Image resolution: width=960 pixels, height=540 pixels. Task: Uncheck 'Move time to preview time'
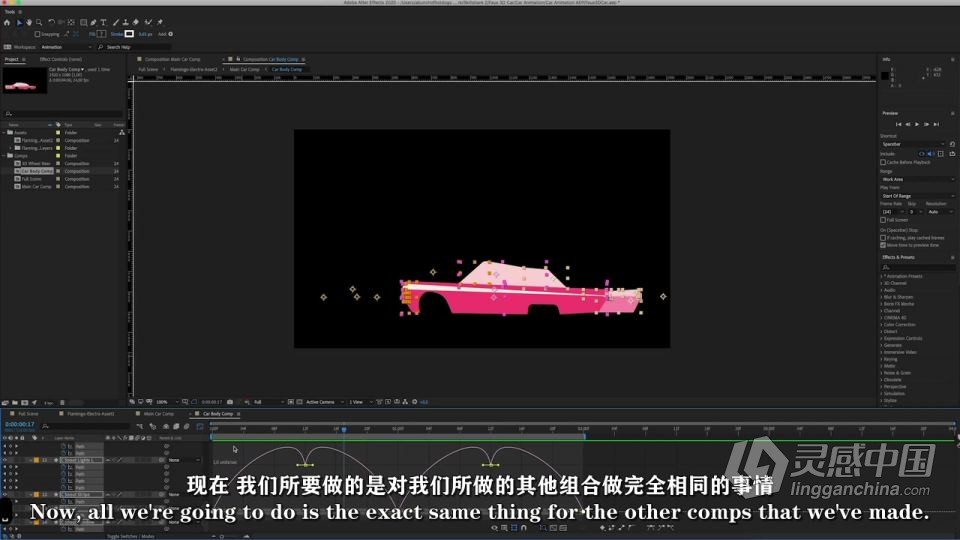[x=883, y=245]
